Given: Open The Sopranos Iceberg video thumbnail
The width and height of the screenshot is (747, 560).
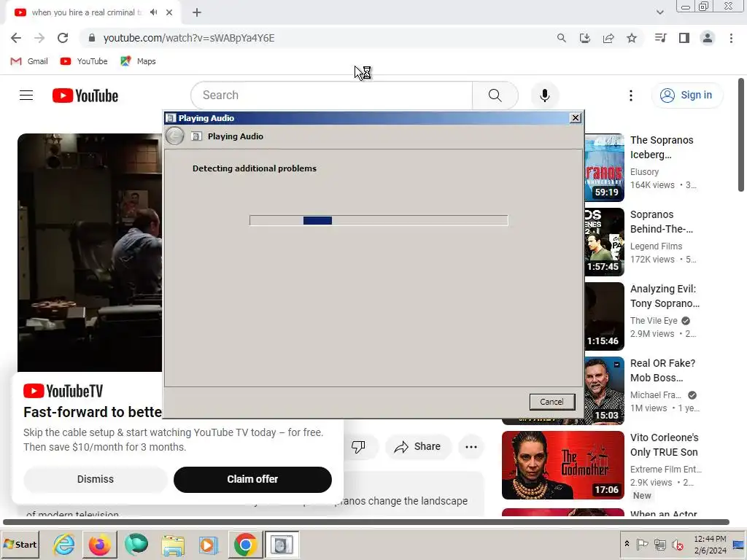Looking at the screenshot, I should pos(604,168).
